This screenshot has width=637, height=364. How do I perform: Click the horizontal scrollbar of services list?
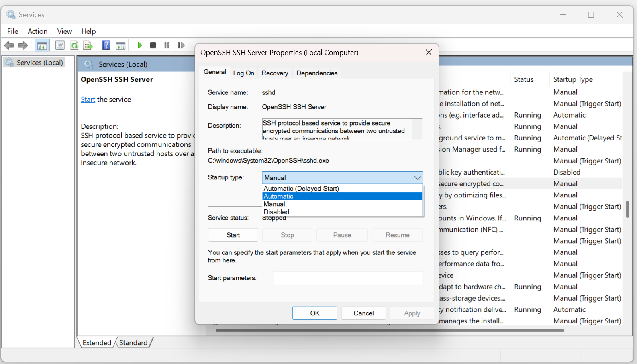[x=390, y=331]
